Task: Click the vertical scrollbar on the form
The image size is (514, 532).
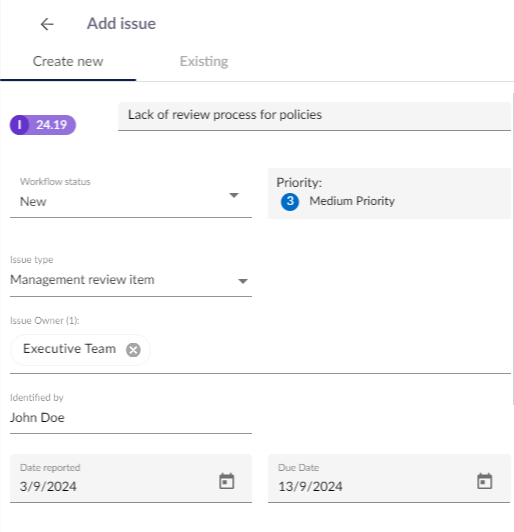Action: pyautogui.click(x=513, y=249)
